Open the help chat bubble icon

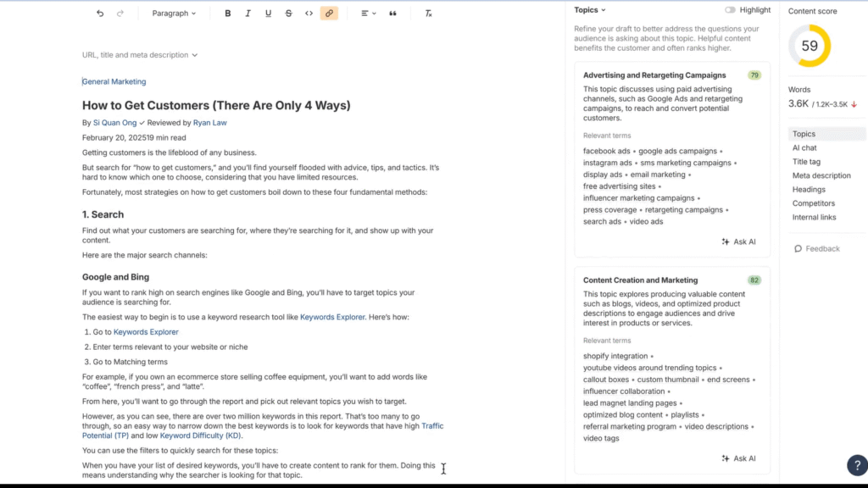pos(857,465)
